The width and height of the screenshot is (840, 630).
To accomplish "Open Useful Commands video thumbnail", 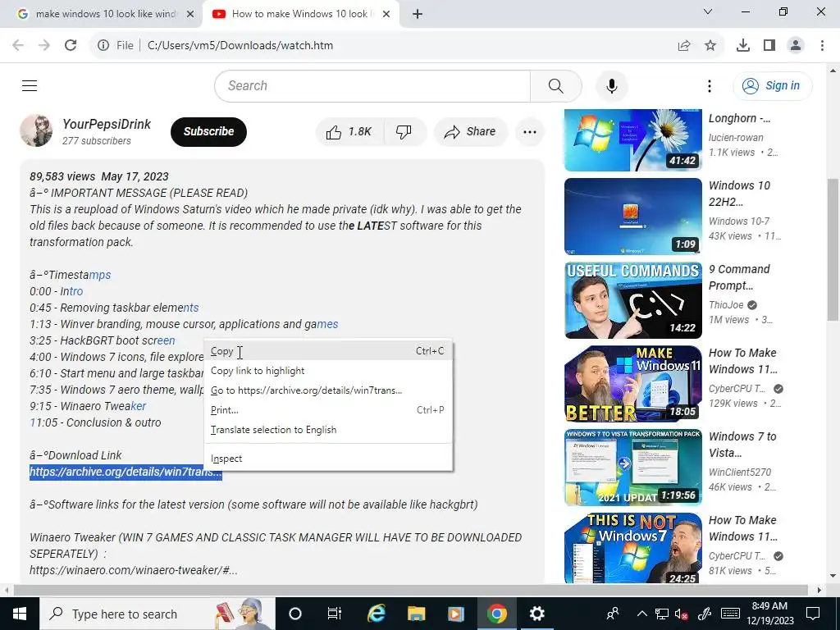I will point(632,300).
